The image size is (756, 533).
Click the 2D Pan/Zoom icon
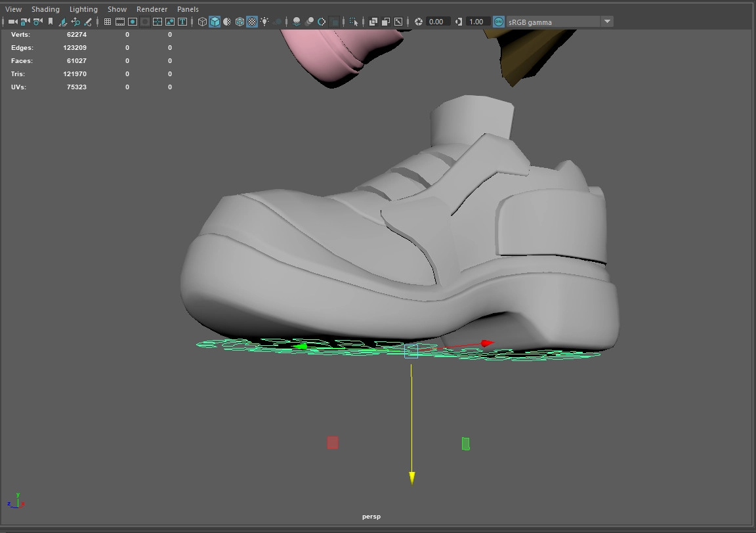point(75,22)
